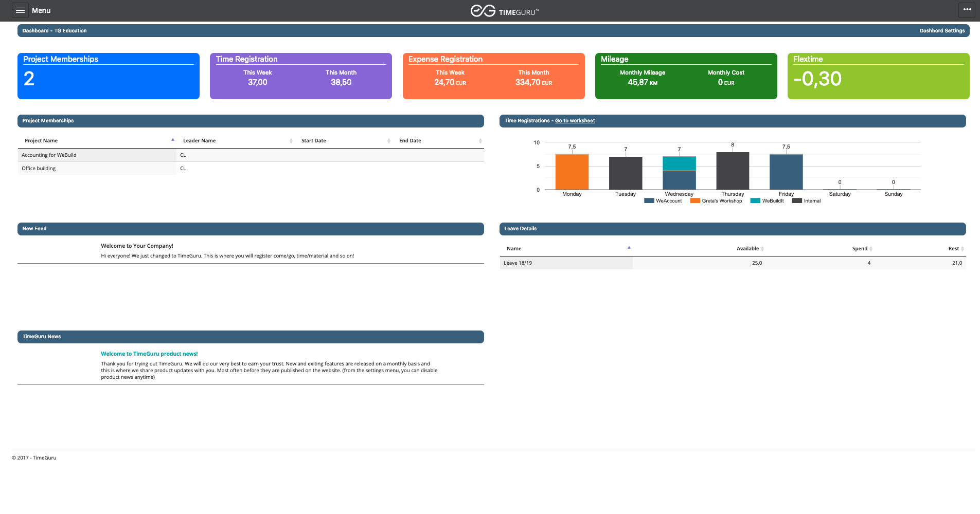Click the Leave Details panel header
The height and width of the screenshot is (514, 980).
[733, 229]
